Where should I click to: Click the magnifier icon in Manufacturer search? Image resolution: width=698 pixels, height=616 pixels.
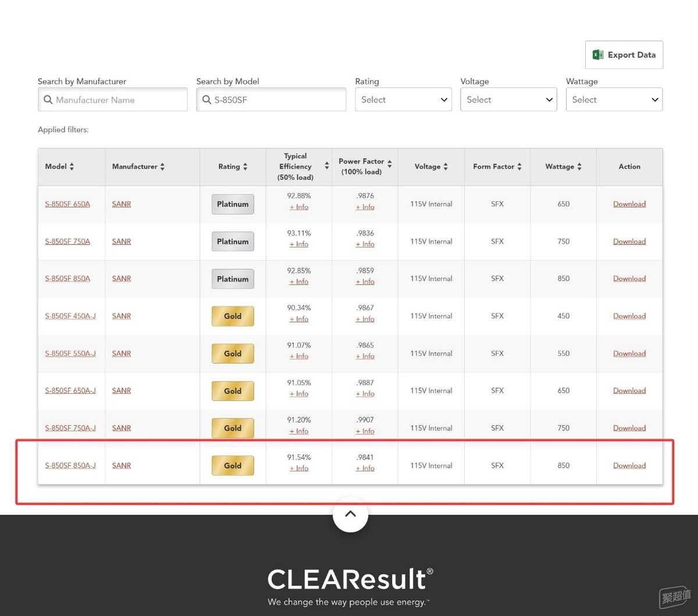[x=48, y=100]
